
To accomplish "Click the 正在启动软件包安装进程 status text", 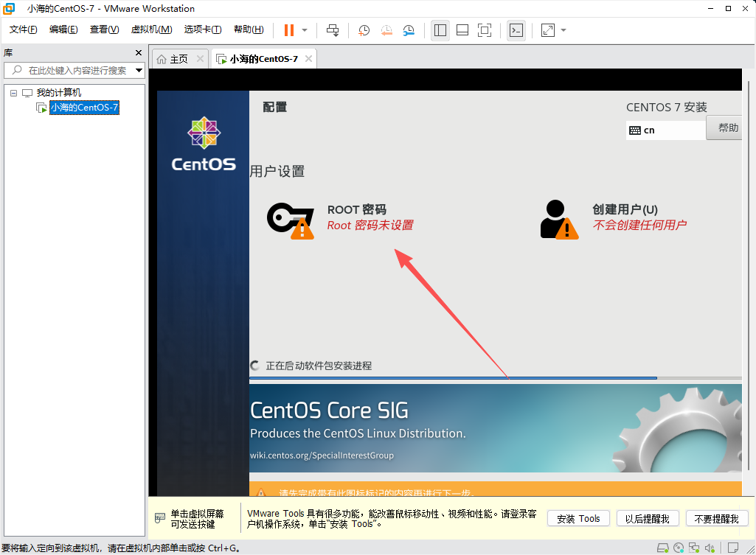I will tap(319, 366).
